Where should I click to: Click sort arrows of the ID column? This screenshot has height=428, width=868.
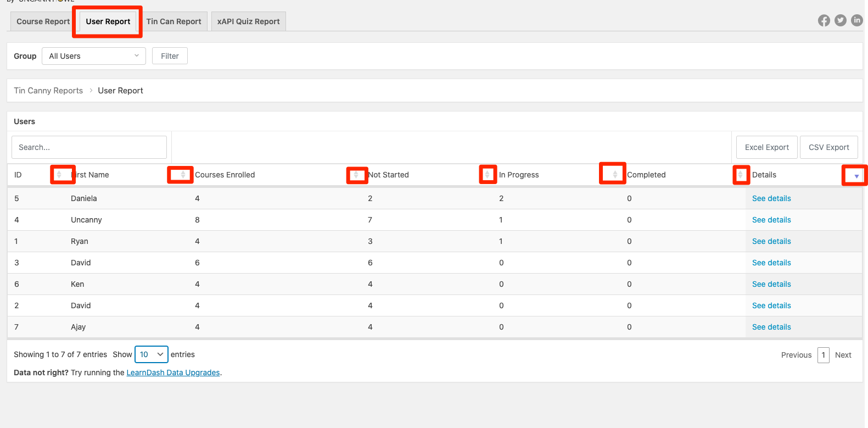(x=59, y=175)
